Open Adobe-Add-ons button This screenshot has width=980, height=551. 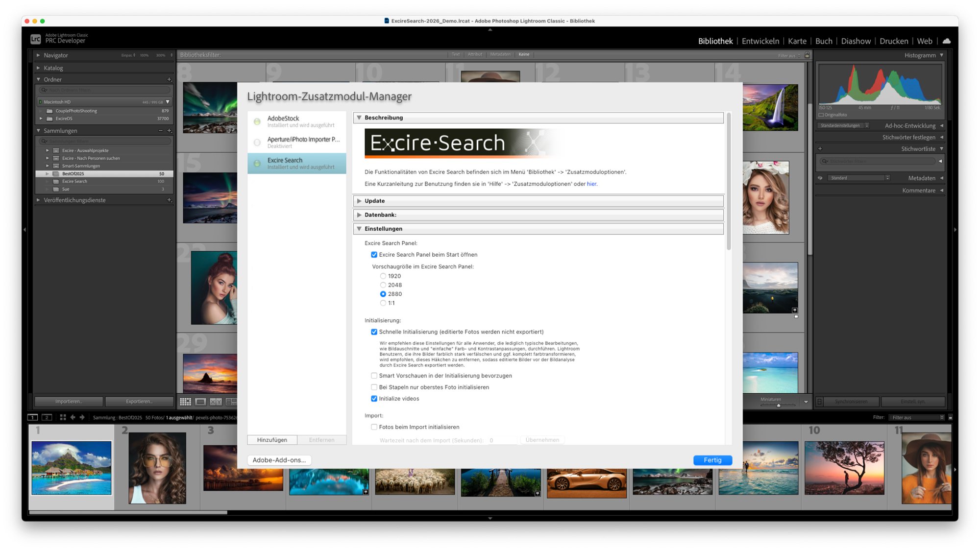[279, 460]
